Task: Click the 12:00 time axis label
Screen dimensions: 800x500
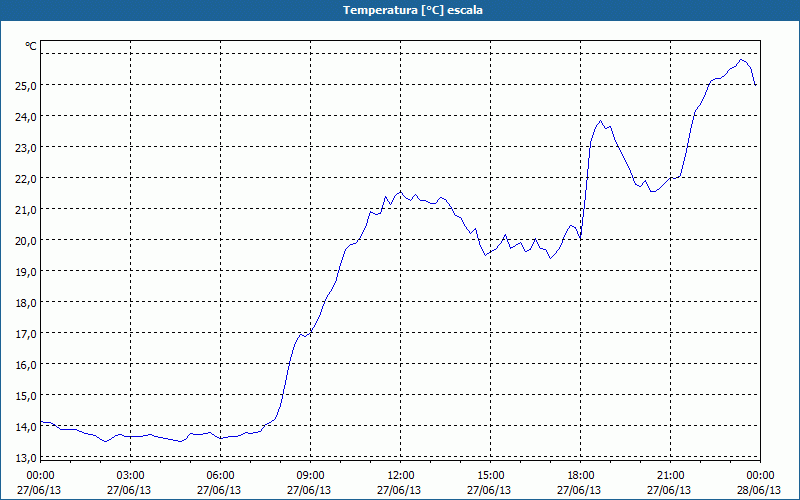Action: coord(401,476)
